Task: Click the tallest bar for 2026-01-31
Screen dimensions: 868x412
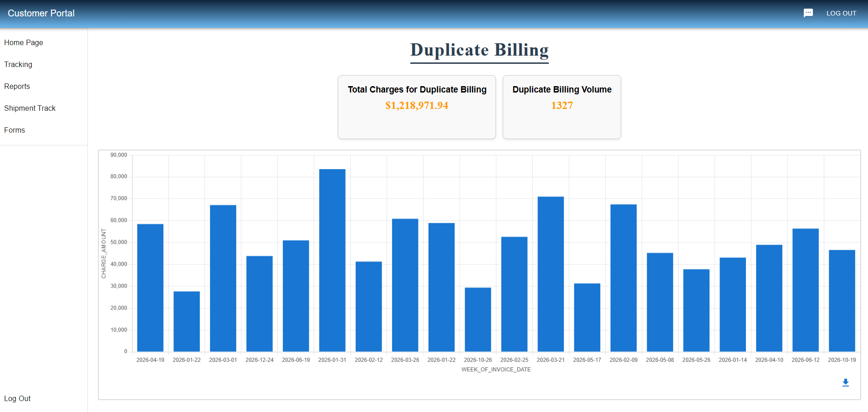Action: 332,260
